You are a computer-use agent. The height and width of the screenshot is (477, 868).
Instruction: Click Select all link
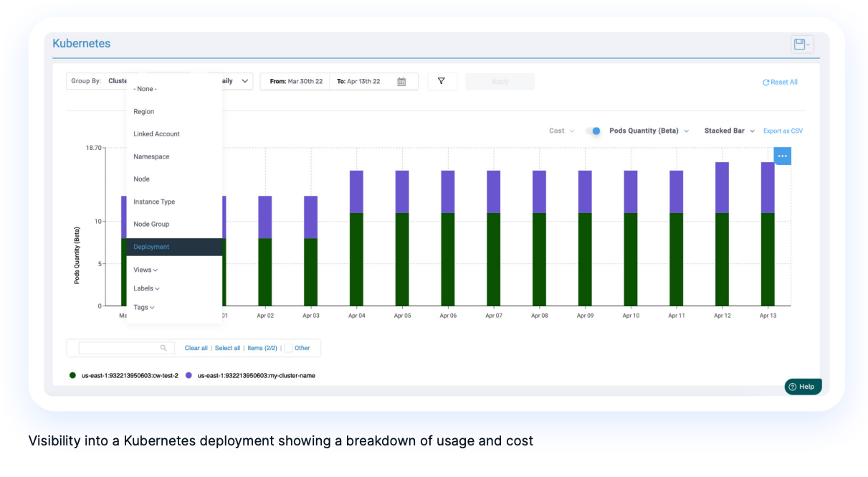228,348
